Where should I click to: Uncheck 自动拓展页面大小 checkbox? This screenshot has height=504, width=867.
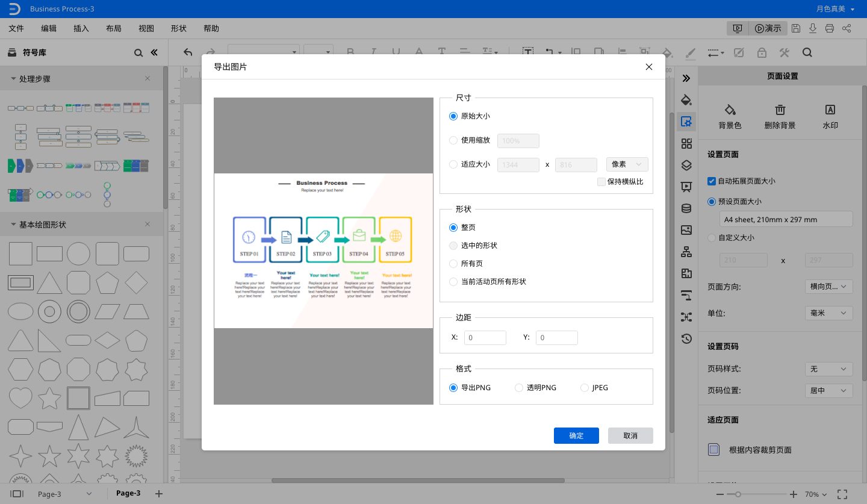tap(712, 181)
